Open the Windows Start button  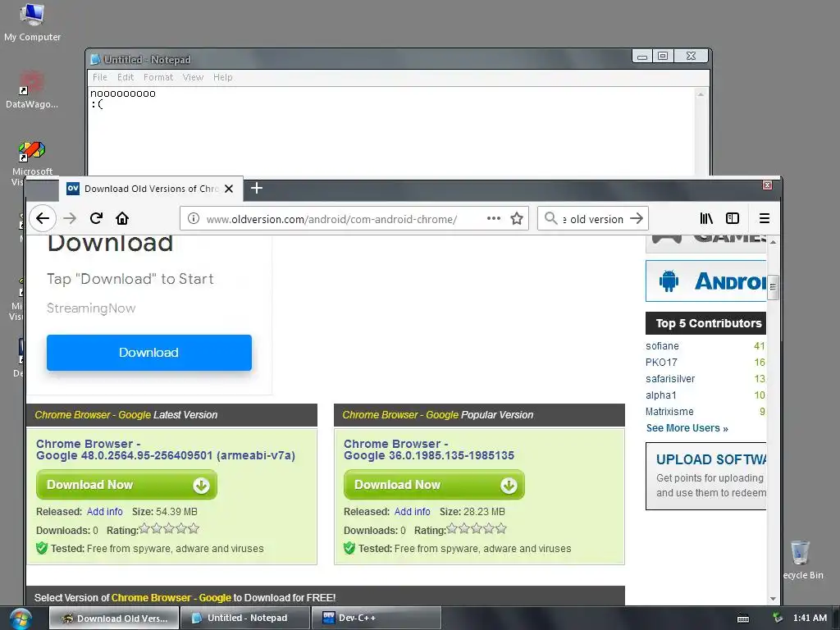point(21,619)
